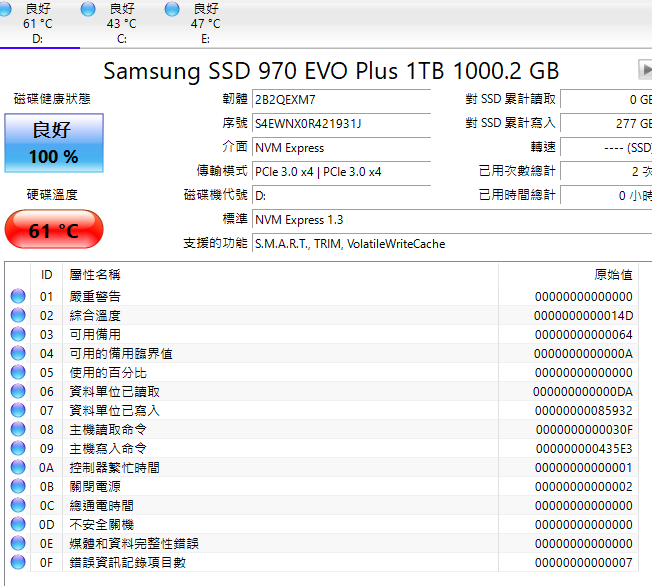The height and width of the screenshot is (586, 652).
Task: Click status orb above C: drive
Action: [x=88, y=9]
